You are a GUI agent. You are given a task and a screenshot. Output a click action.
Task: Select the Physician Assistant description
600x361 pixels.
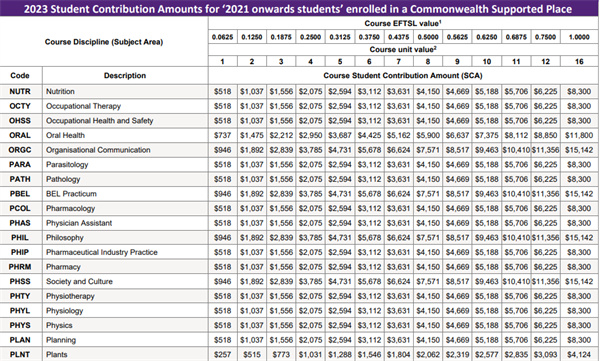[x=79, y=223]
